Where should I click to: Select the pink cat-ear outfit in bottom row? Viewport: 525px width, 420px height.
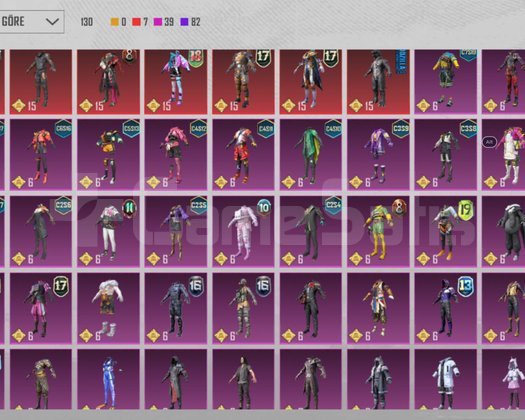[504, 379]
